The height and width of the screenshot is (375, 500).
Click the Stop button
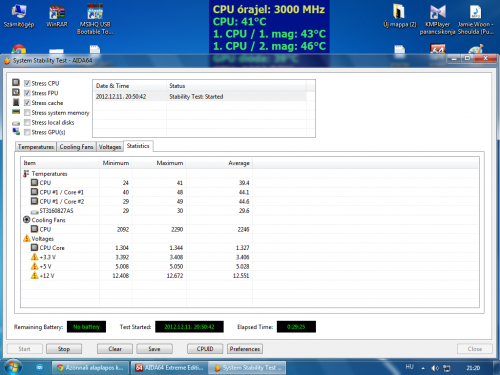(x=64, y=349)
